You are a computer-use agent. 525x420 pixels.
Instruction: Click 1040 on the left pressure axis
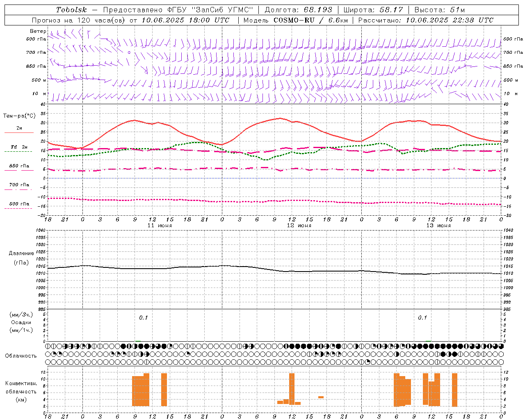(x=41, y=230)
